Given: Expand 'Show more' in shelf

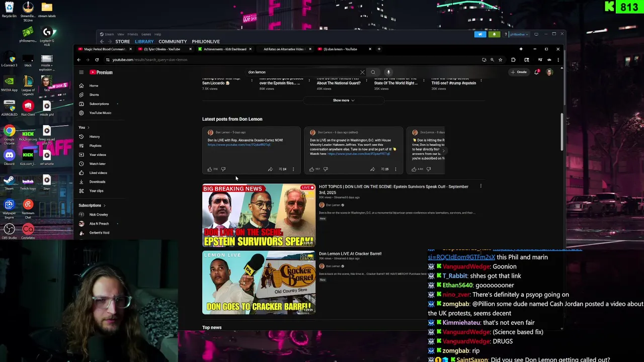Looking at the screenshot, I should pos(344,101).
